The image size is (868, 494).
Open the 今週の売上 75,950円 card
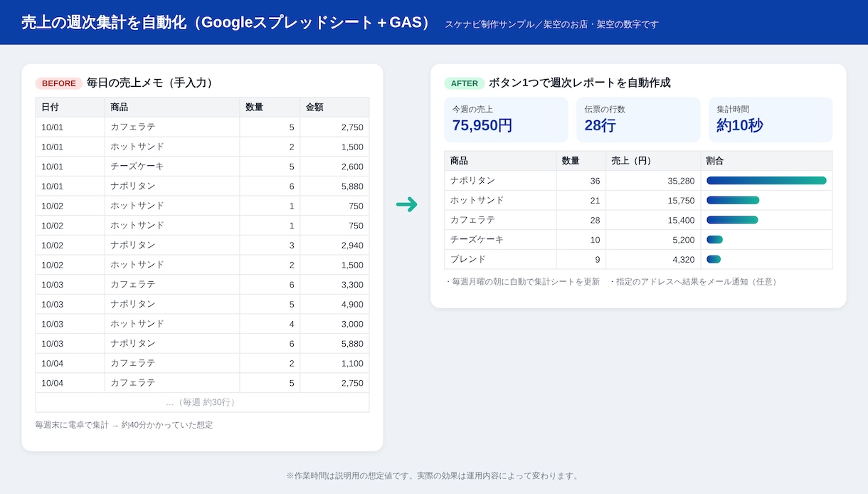pos(506,120)
